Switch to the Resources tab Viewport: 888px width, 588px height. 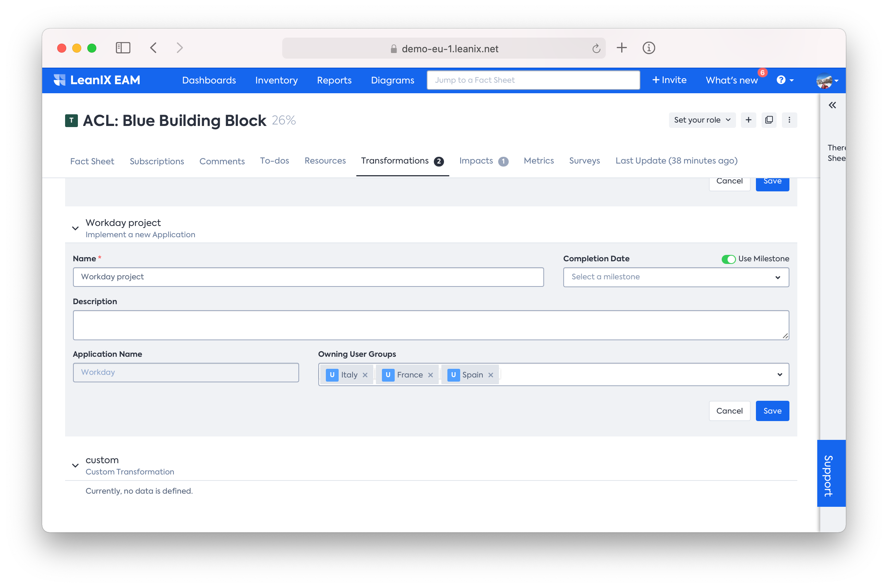tap(325, 161)
